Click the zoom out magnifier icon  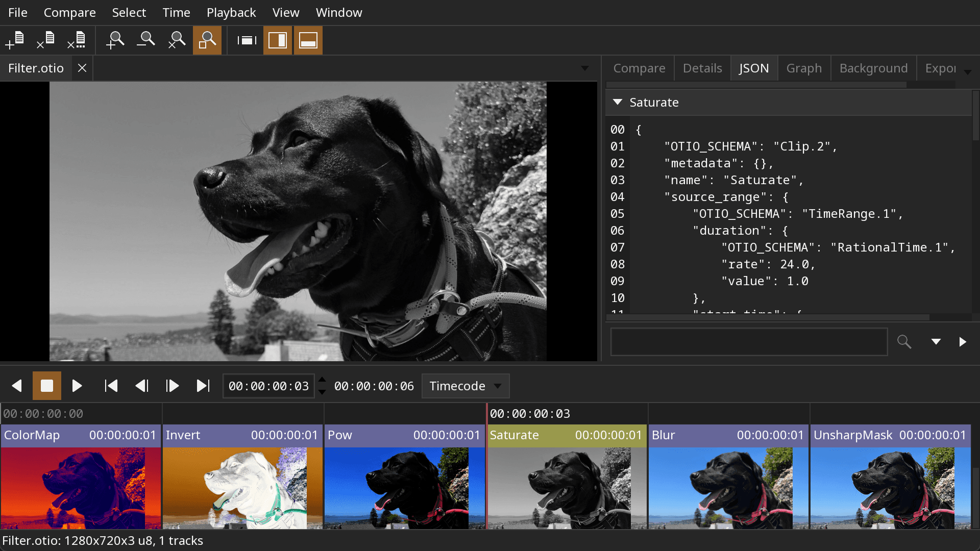146,40
